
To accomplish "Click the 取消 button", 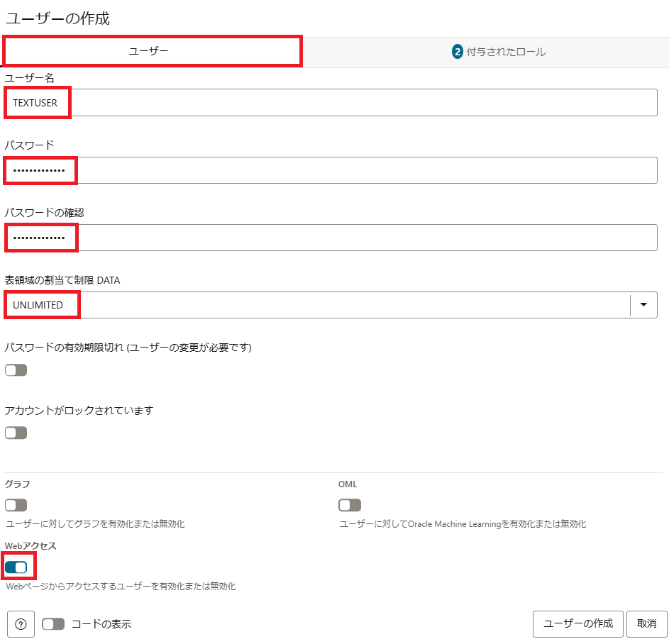I will (646, 624).
